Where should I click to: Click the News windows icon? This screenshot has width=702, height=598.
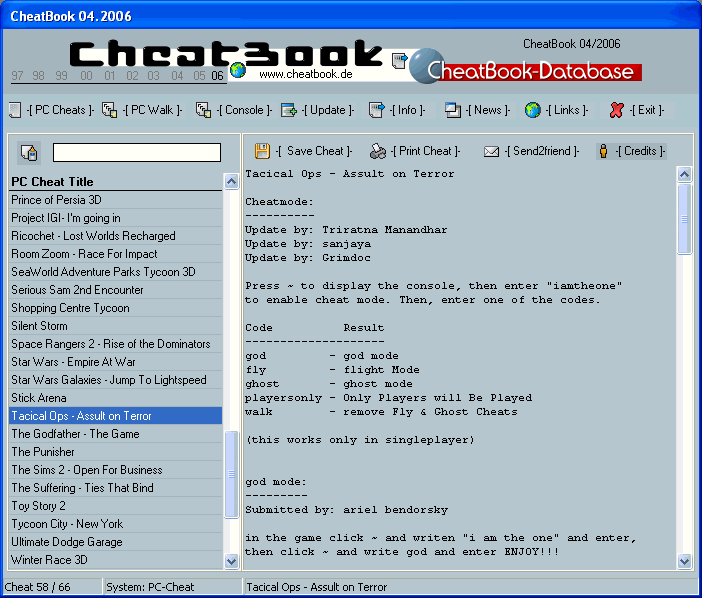point(453,110)
